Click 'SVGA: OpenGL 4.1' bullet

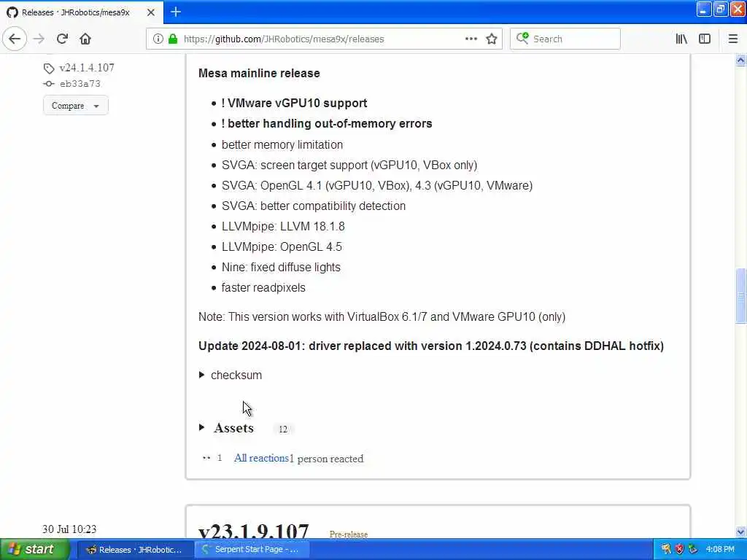click(x=377, y=185)
